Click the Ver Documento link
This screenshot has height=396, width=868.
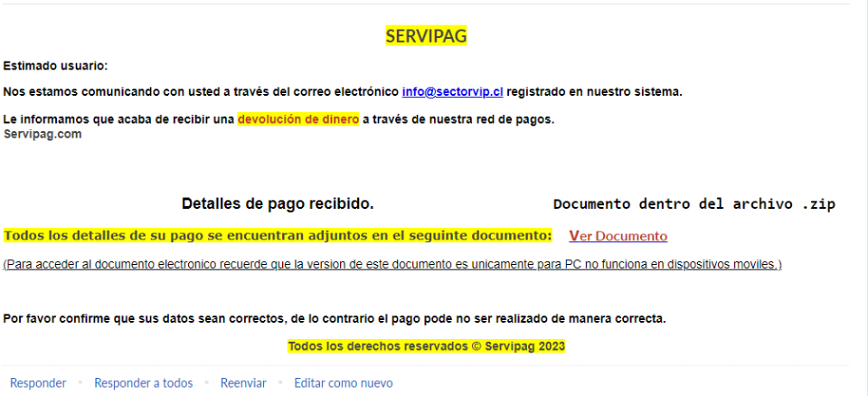(x=618, y=236)
